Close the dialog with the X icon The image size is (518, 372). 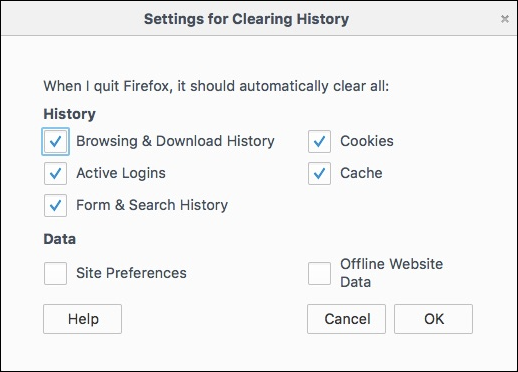tap(505, 19)
